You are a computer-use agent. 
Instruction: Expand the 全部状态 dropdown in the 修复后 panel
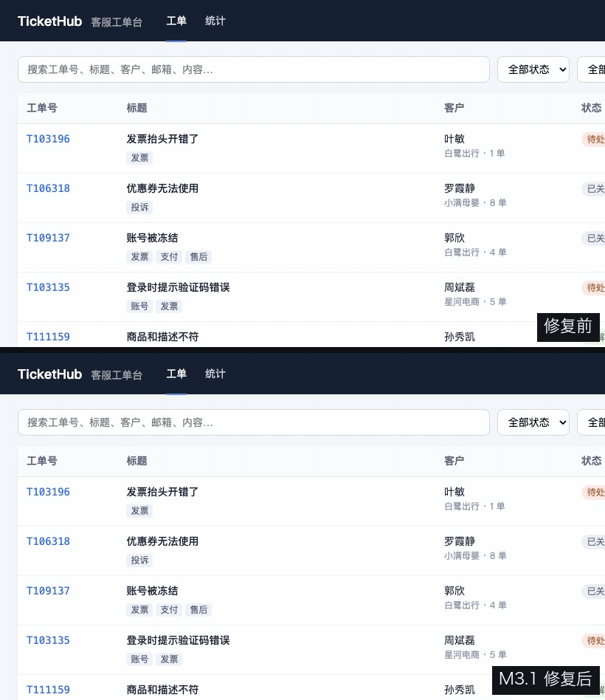pos(533,422)
